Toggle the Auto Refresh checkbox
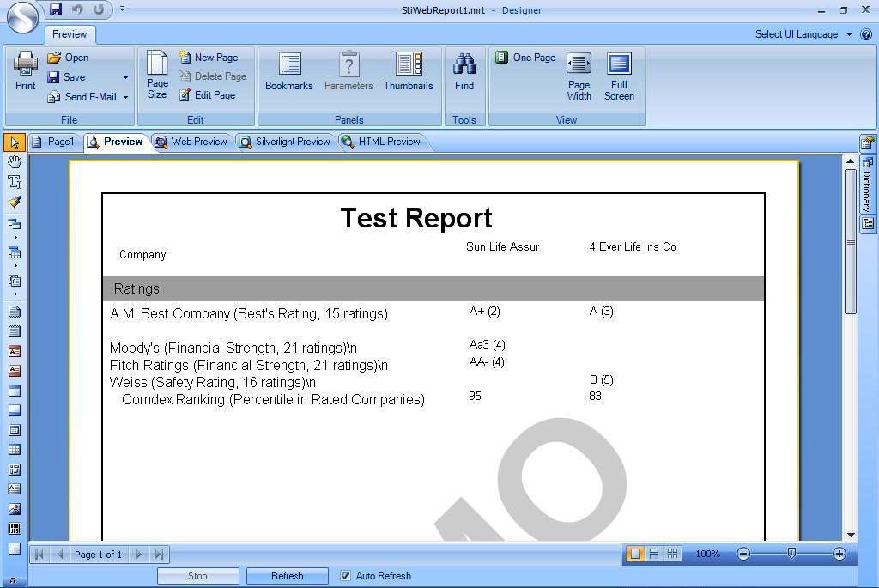The height and width of the screenshot is (588, 879). pyautogui.click(x=345, y=576)
